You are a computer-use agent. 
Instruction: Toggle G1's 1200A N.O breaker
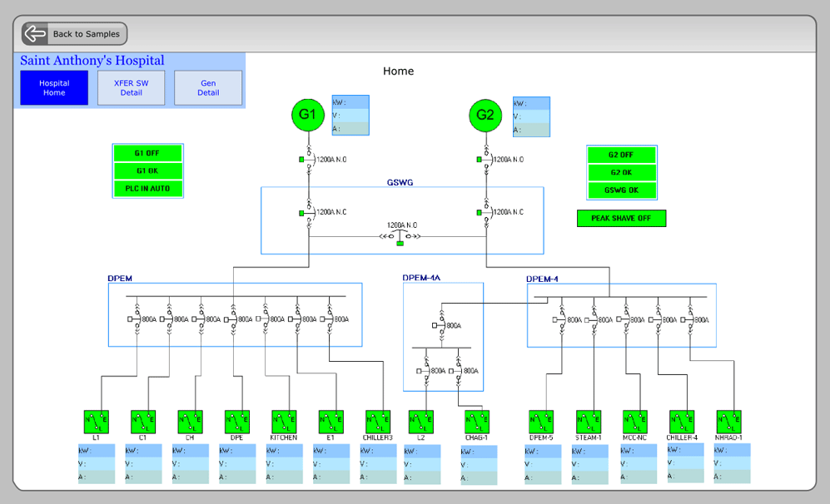307,159
